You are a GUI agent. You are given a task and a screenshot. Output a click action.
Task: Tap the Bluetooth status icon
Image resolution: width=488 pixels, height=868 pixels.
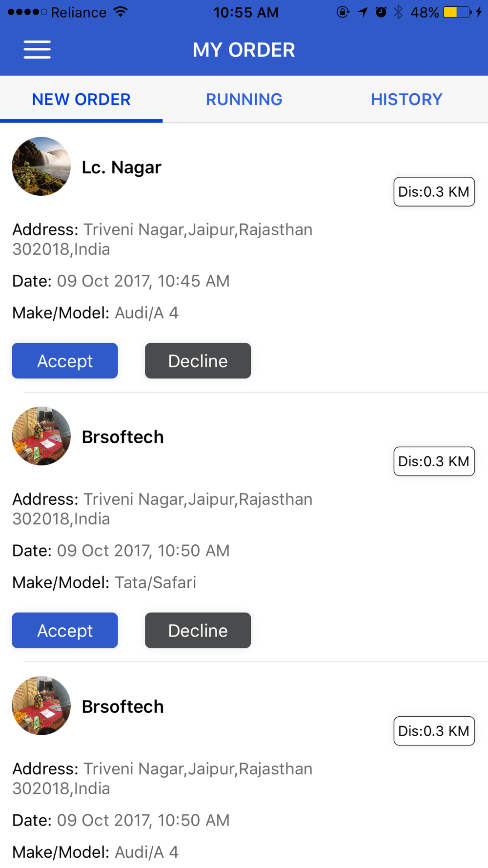[x=398, y=12]
